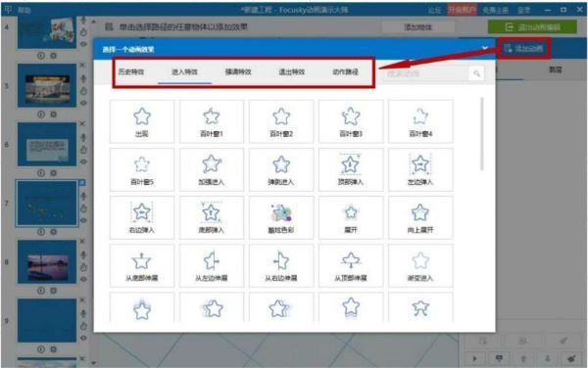Viewport: 588px width, 368px height.
Task: Pick the 百叶窗3 animation tile
Action: click(x=351, y=121)
